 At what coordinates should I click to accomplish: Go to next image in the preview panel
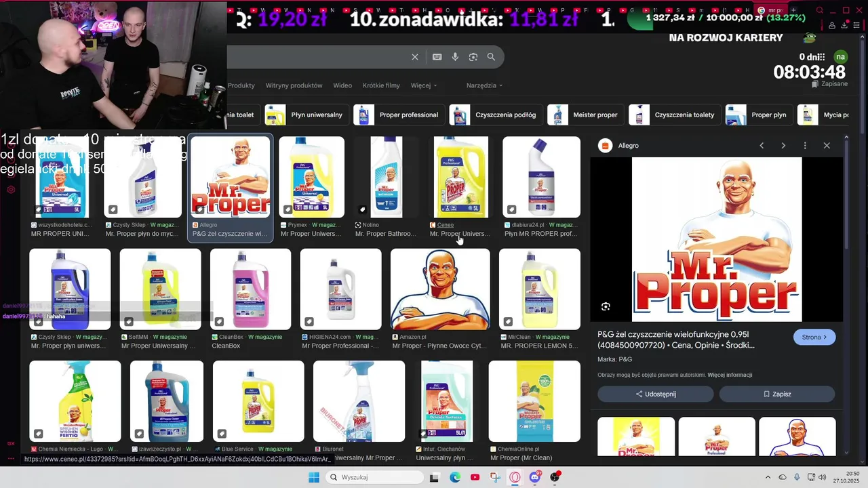pos(783,146)
